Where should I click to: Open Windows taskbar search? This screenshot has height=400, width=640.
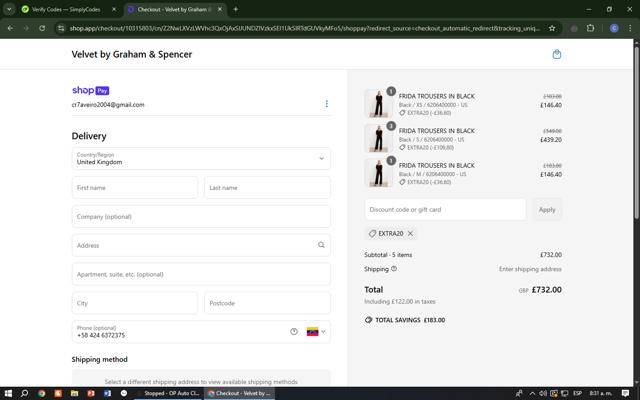pos(24,393)
